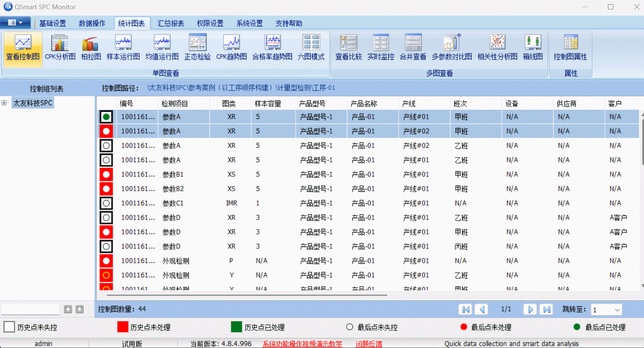Open the 系统设置 menu

(x=249, y=23)
